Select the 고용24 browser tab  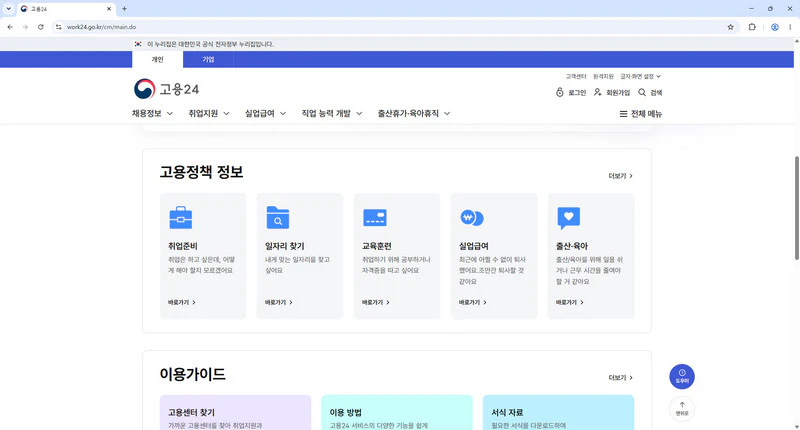click(66, 9)
